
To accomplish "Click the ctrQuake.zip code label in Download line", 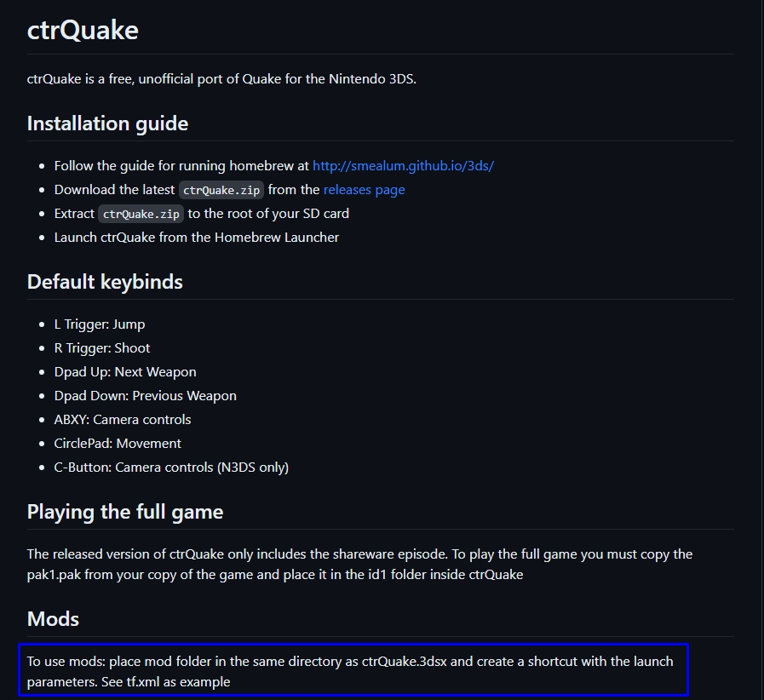I will pos(221,190).
